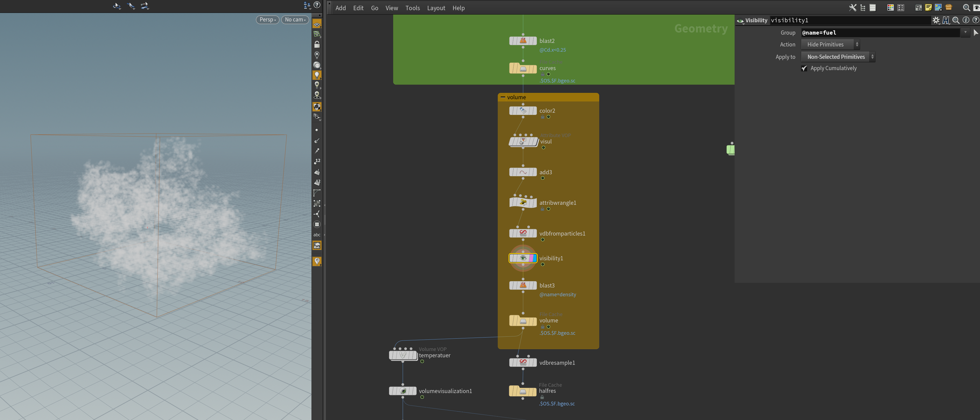The height and width of the screenshot is (420, 980).
Task: Click the parameter gear menu icon
Action: tap(936, 21)
